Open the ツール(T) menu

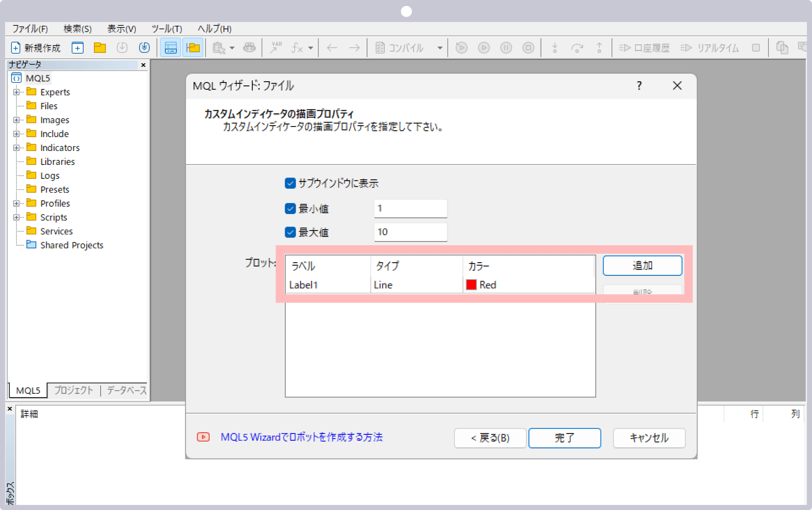point(167,29)
